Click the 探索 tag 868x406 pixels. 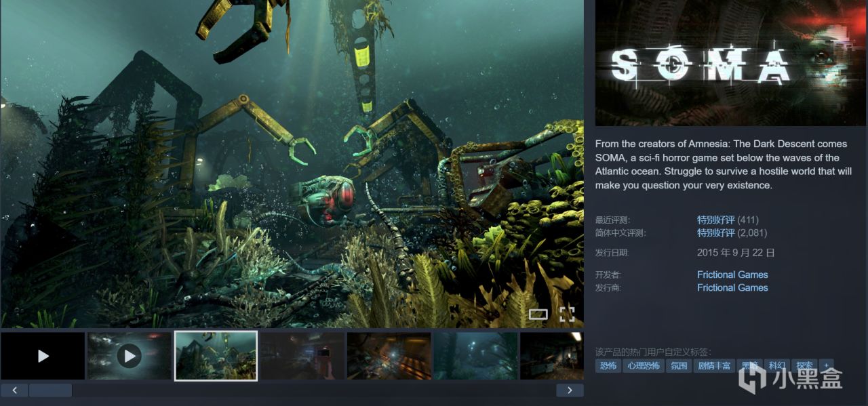pyautogui.click(x=804, y=366)
